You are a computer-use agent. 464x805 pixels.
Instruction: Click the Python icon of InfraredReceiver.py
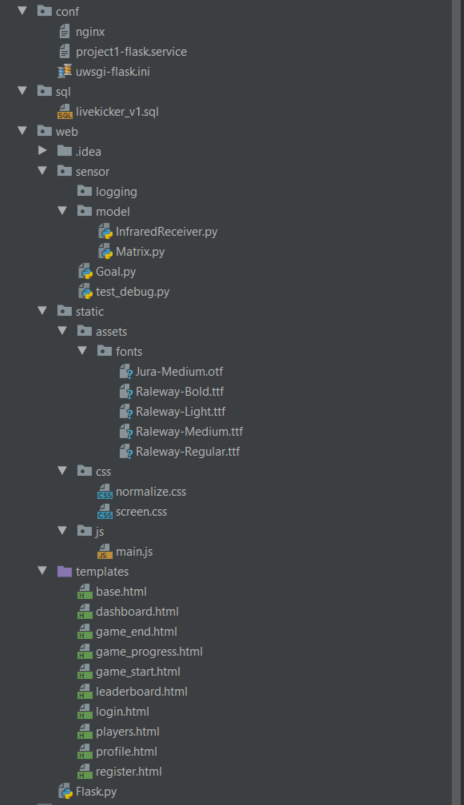click(105, 232)
